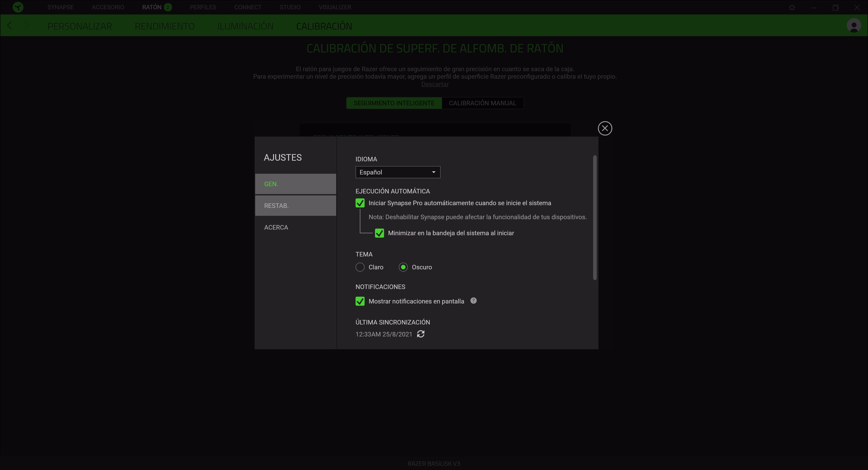Open the ACCESORIO top menu
This screenshot has height=470, width=868.
[108, 7]
